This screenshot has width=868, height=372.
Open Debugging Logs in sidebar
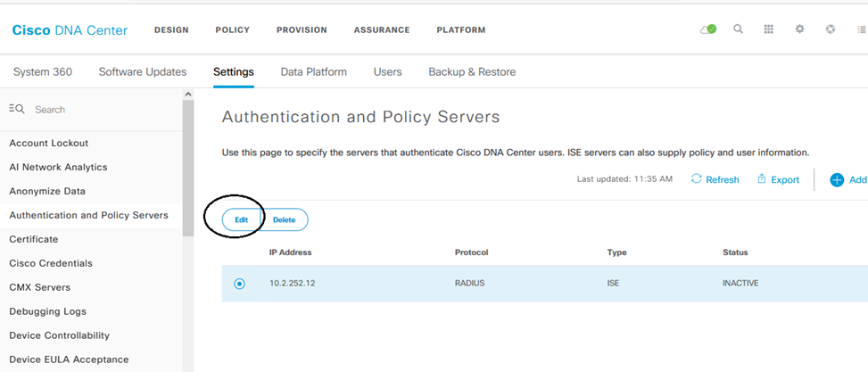coord(47,311)
